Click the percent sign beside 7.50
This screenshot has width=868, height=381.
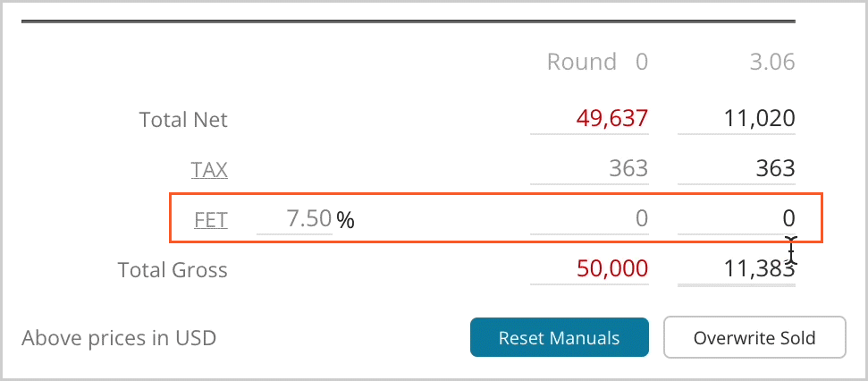[345, 220]
